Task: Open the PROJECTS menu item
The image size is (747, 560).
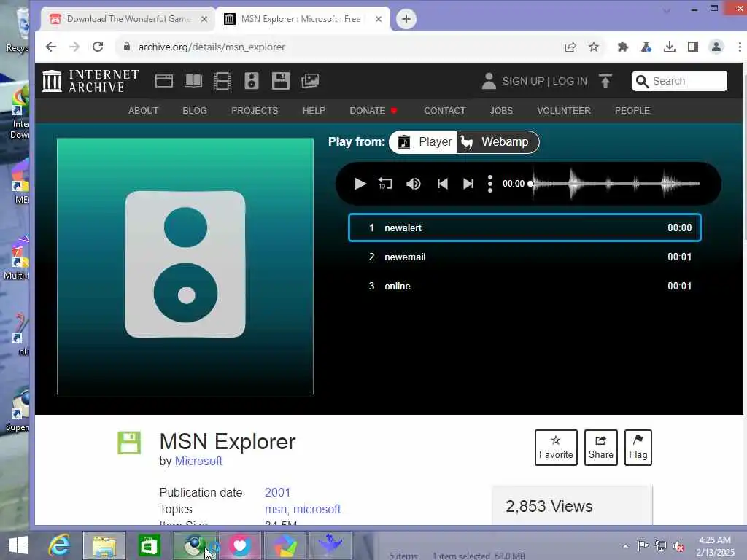Action: pos(255,111)
